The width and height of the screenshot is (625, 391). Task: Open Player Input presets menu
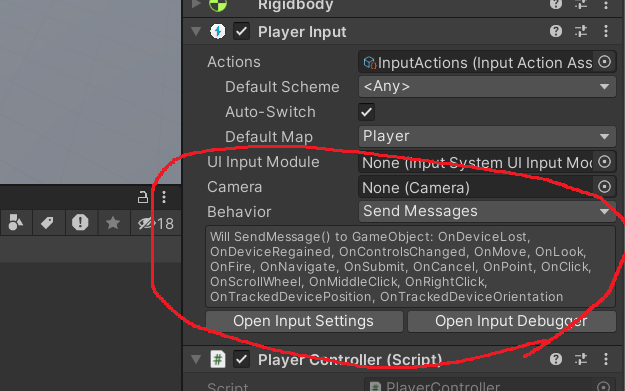point(581,31)
